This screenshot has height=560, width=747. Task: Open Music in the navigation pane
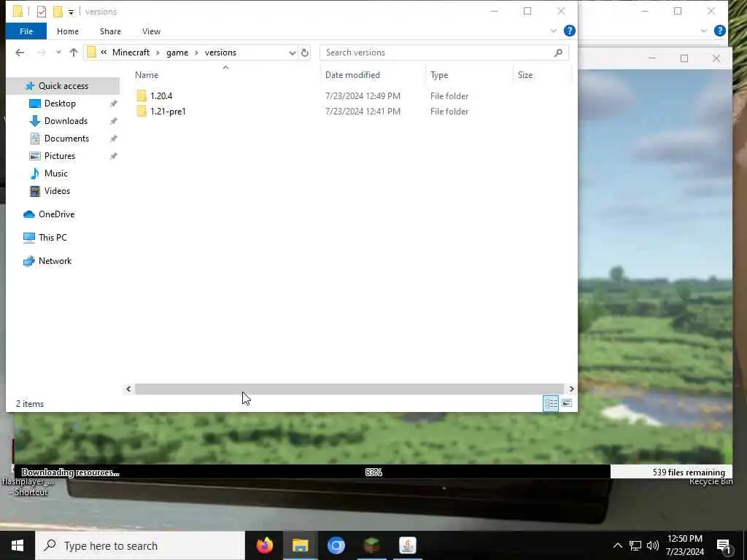click(x=55, y=174)
